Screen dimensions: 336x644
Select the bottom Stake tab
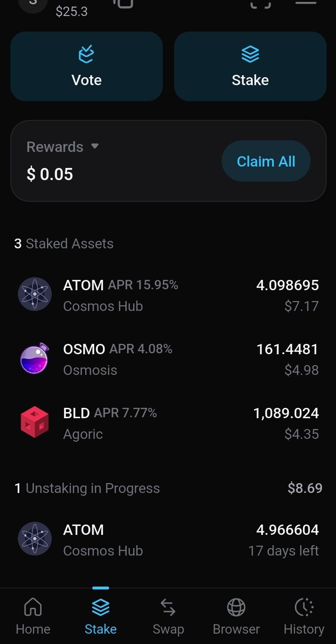(101, 615)
